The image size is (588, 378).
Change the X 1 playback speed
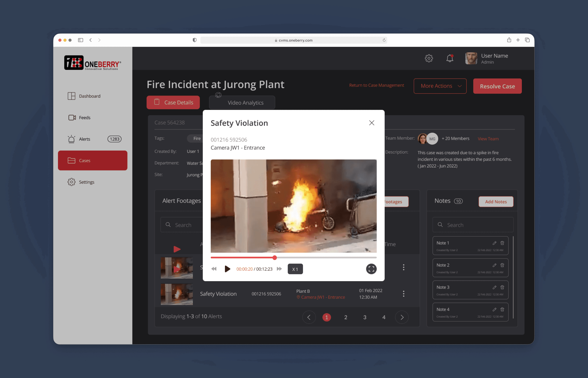click(x=295, y=269)
